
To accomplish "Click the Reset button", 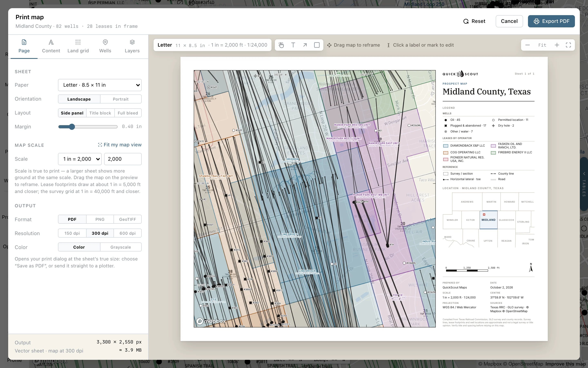I will click(474, 21).
